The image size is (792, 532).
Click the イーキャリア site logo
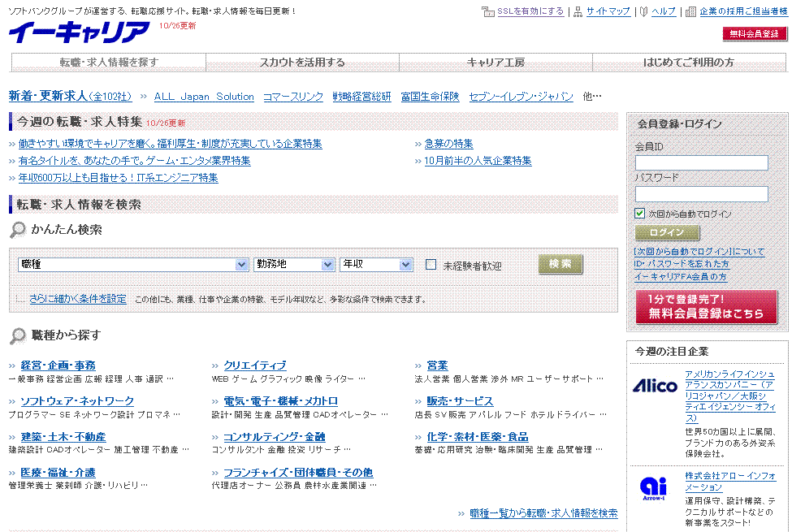79,32
